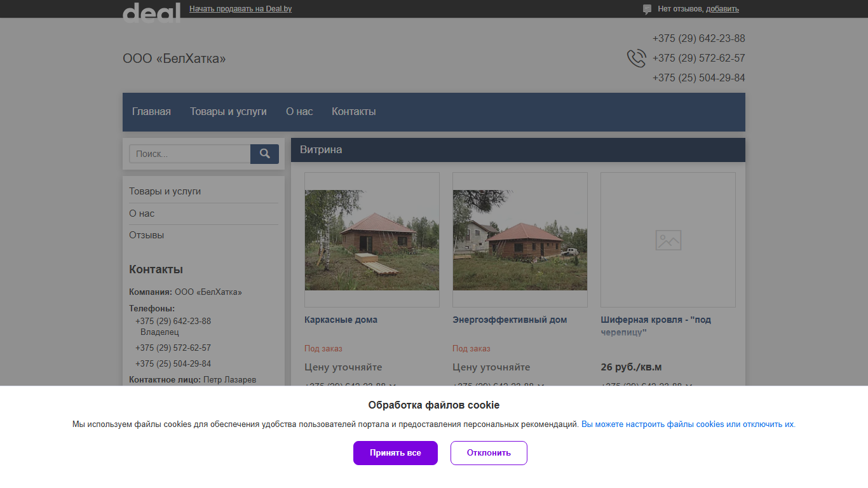The image size is (868, 488).
Task: Click the 26 руб./кв.м price
Action: [x=631, y=367]
